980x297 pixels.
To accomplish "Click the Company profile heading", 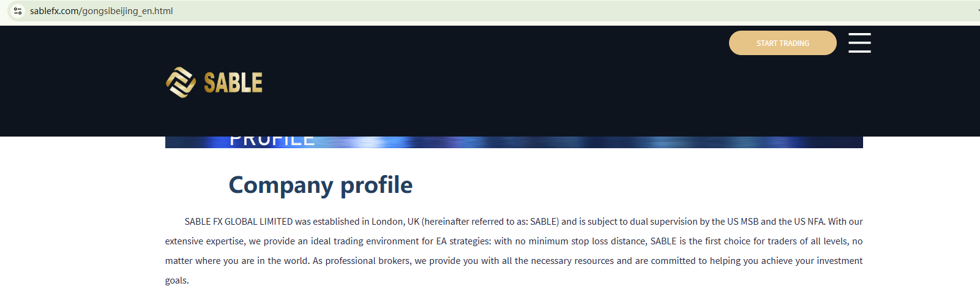I will tap(320, 185).
